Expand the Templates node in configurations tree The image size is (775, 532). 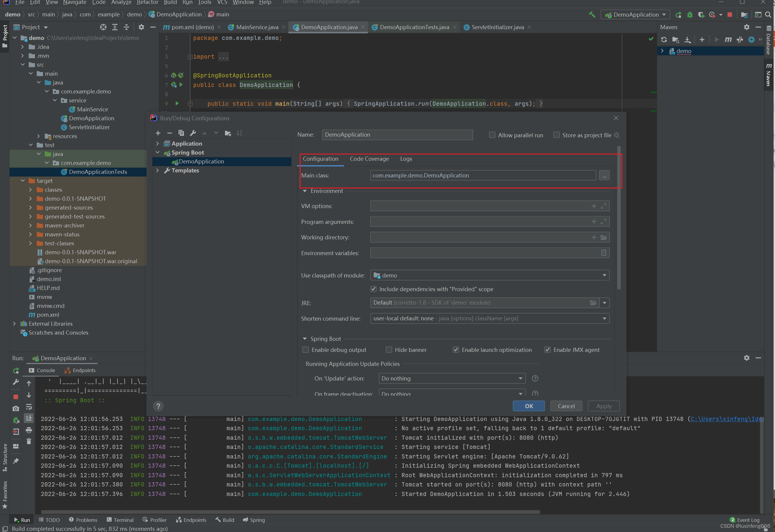pos(158,171)
